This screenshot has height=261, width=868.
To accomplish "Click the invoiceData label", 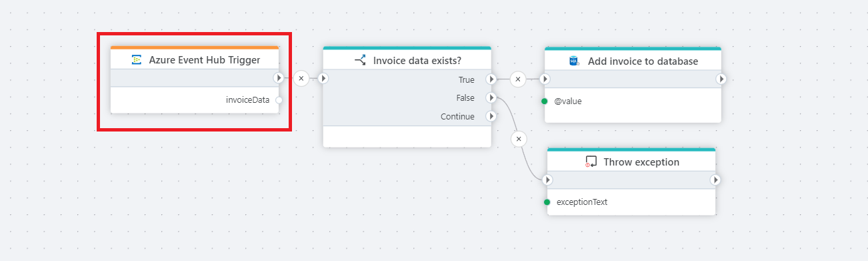I will click(247, 100).
